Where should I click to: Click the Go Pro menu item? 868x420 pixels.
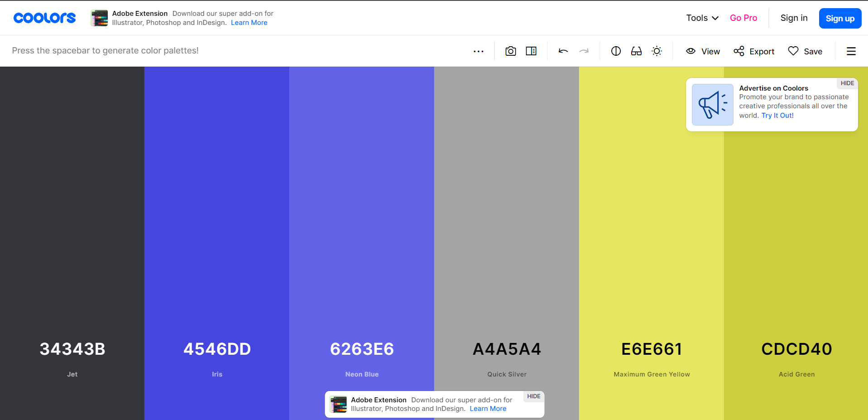[743, 18]
